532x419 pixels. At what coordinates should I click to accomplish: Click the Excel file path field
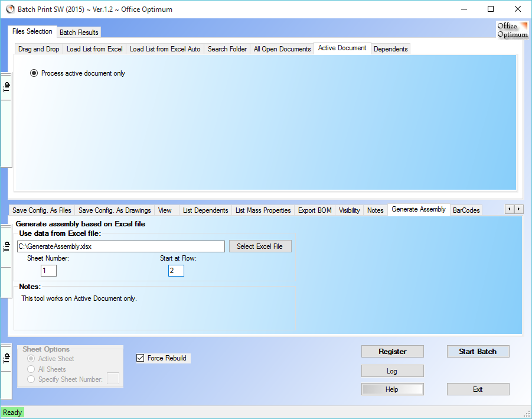121,246
